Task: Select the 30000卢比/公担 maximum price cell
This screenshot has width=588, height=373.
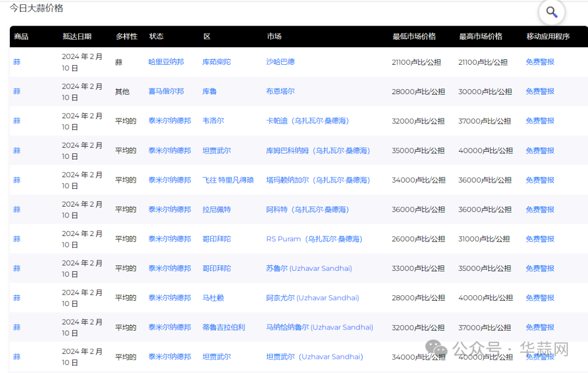Action: (x=485, y=91)
